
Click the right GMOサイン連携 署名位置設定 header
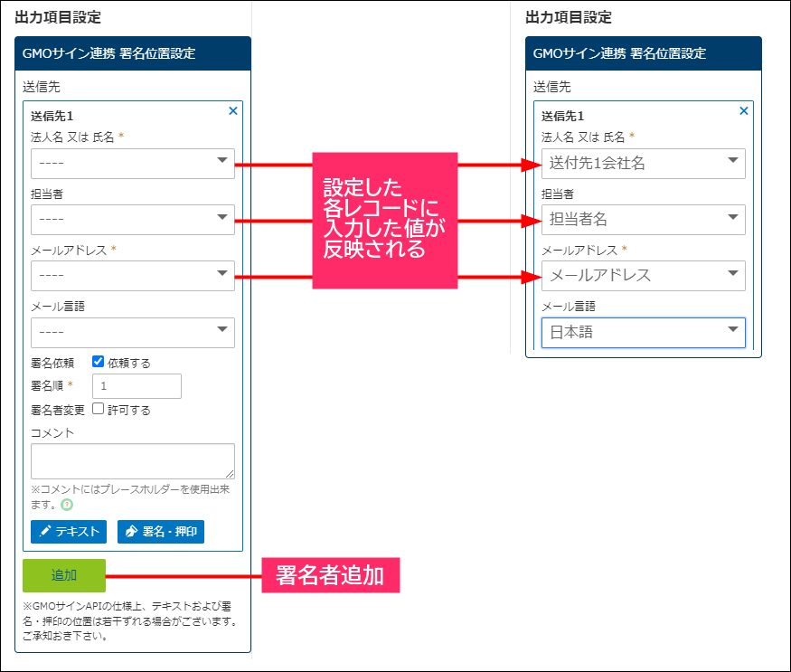point(643,53)
